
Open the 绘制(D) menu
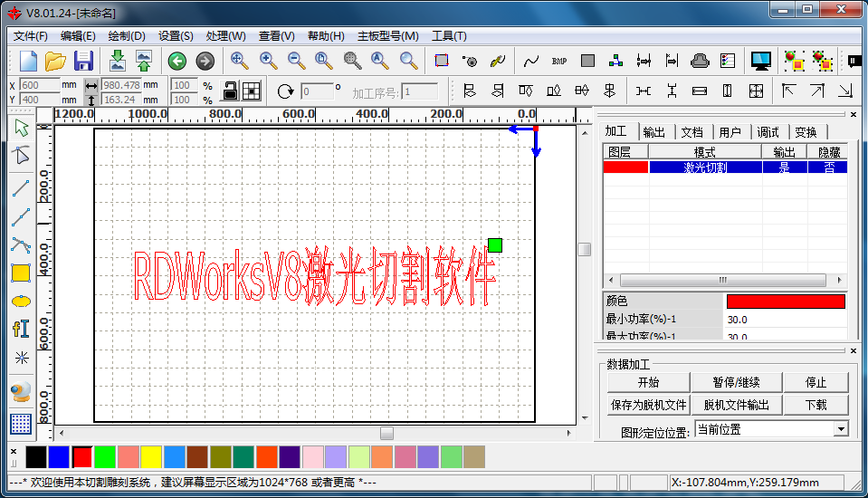127,36
